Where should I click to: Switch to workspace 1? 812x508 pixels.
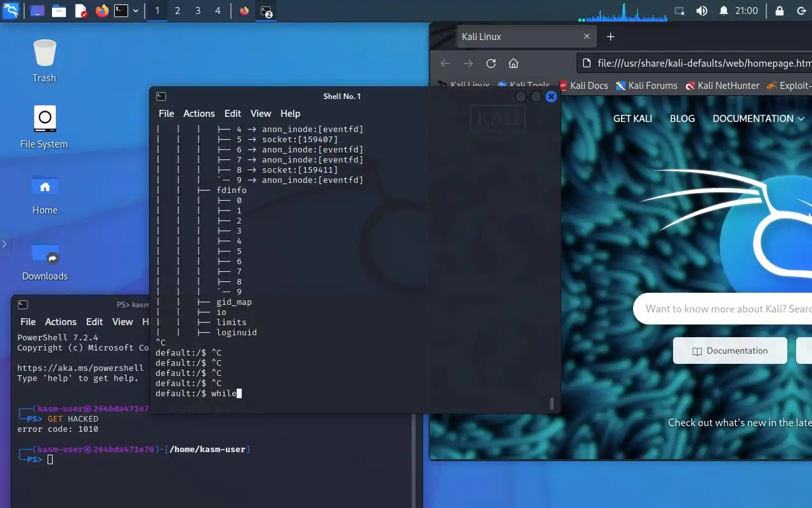pos(157,11)
